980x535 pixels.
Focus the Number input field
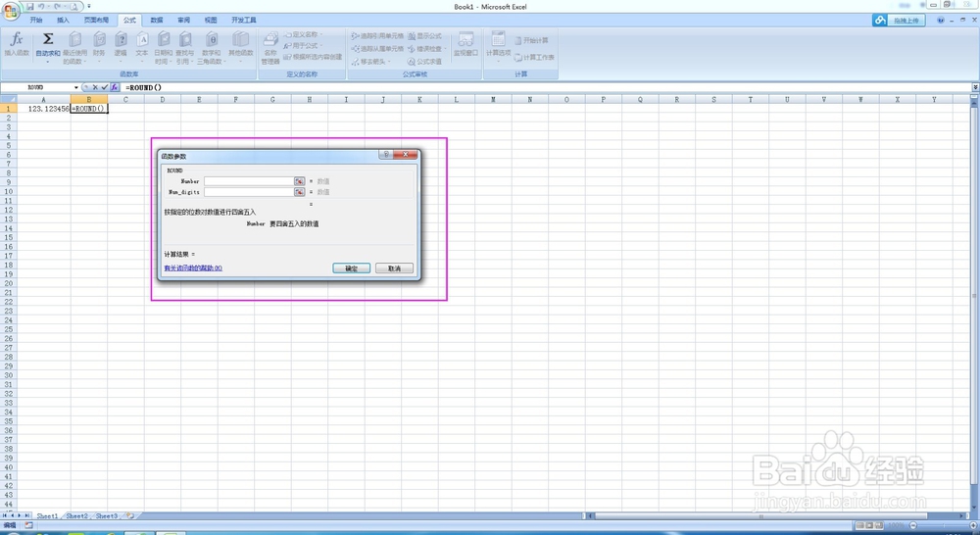[x=249, y=181]
